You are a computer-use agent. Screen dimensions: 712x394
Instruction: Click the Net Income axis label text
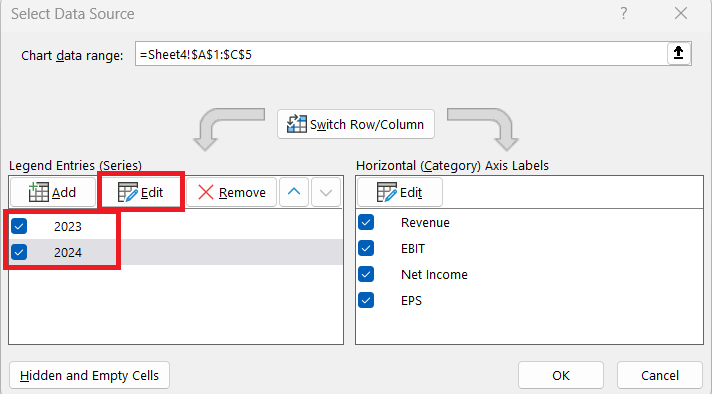(434, 275)
